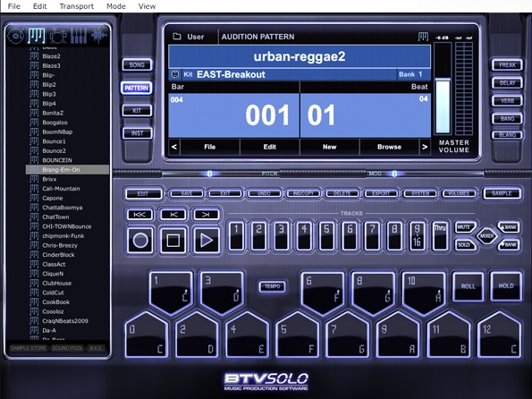Click the display's Edit option
The width and height of the screenshot is (532, 399).
coord(270,147)
